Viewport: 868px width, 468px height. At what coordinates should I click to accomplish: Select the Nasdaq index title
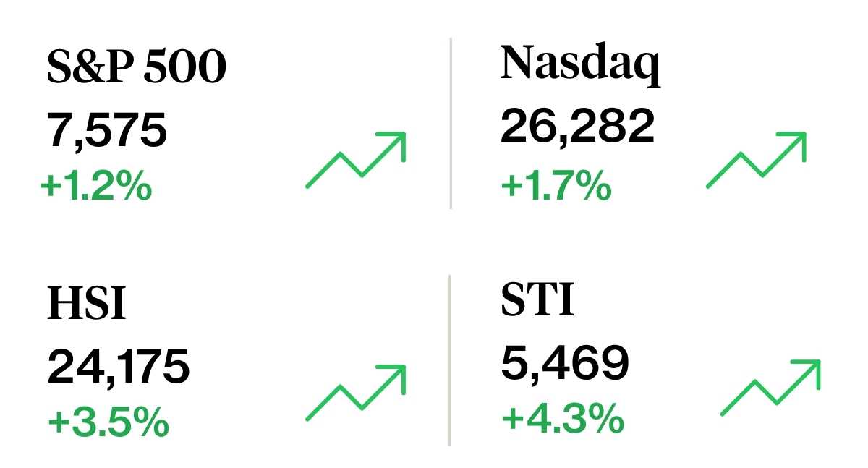click(580, 65)
